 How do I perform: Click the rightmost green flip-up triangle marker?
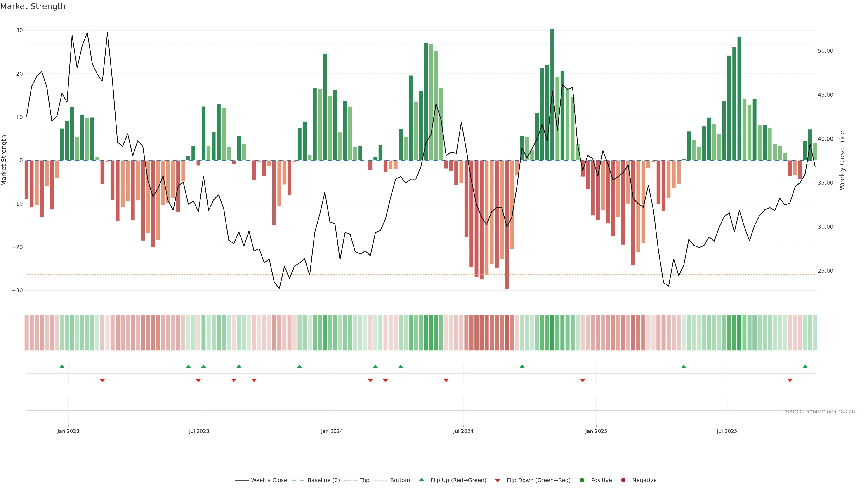point(805,366)
